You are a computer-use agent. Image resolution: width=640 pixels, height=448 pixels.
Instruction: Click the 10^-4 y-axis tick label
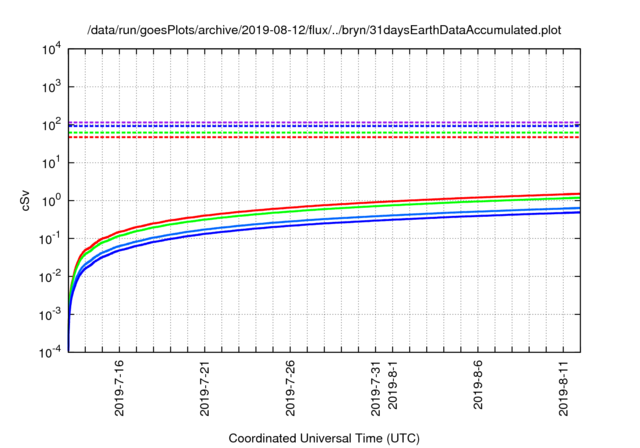(x=51, y=352)
